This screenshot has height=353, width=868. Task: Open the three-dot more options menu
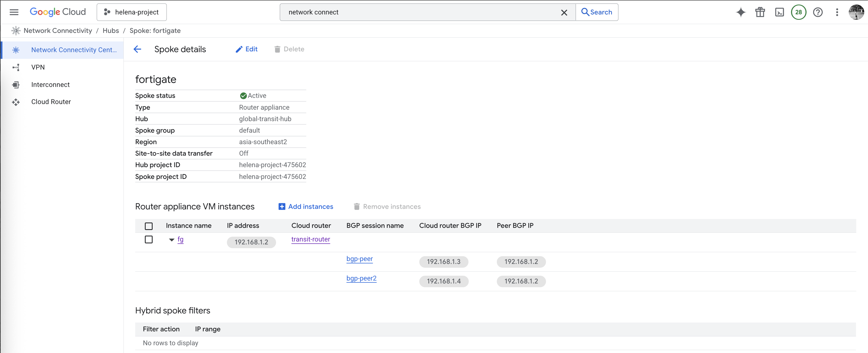[837, 12]
